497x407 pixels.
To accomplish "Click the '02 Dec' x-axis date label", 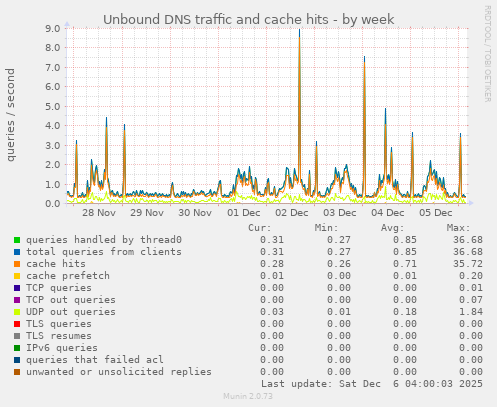I will click(x=292, y=213).
